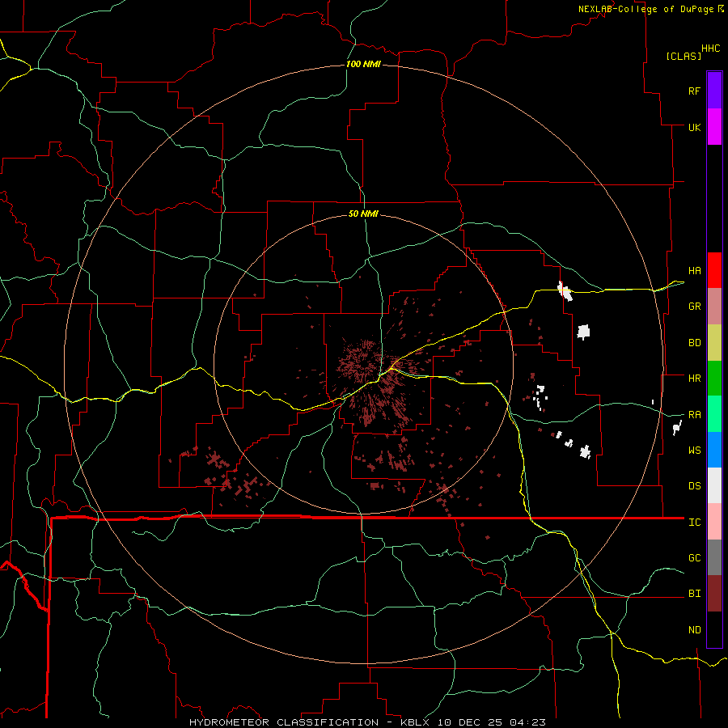Viewport: 728px width, 728px height.
Task: Click the GC legend label
Action: click(694, 558)
